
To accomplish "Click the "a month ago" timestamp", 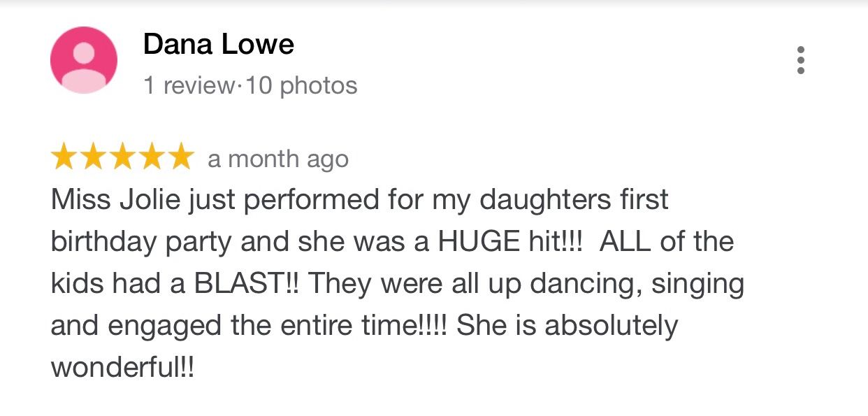I will click(277, 159).
